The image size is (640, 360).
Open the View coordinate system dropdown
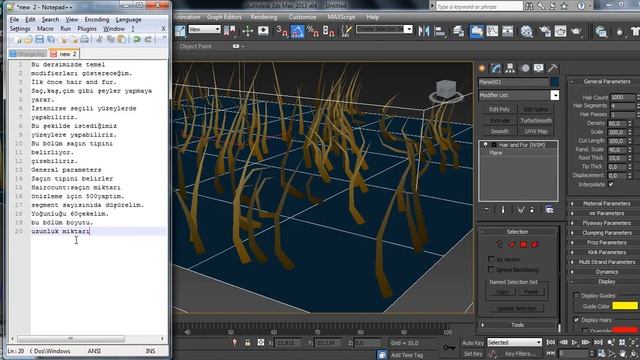204,29
